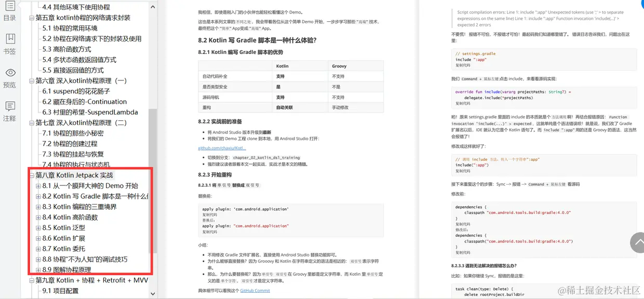
Task: Click the round back-to-top arrow button
Action: [x=638, y=242]
